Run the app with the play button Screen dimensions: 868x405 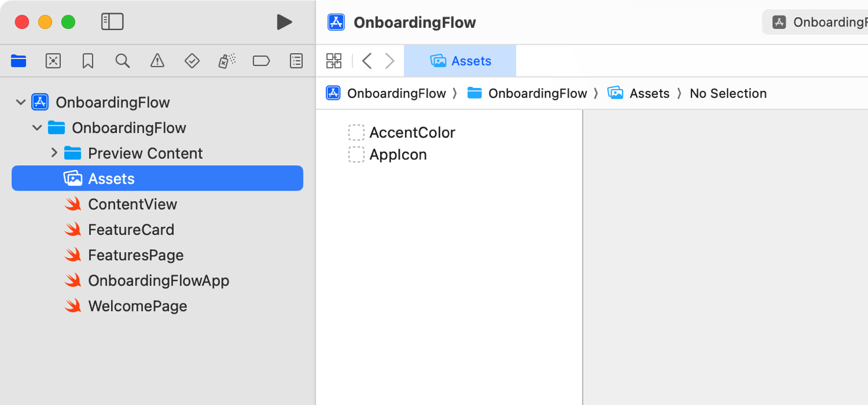pos(285,22)
